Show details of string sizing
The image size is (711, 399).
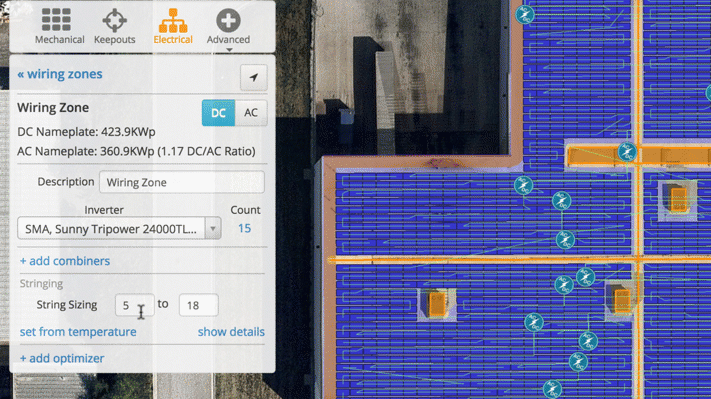coord(231,331)
